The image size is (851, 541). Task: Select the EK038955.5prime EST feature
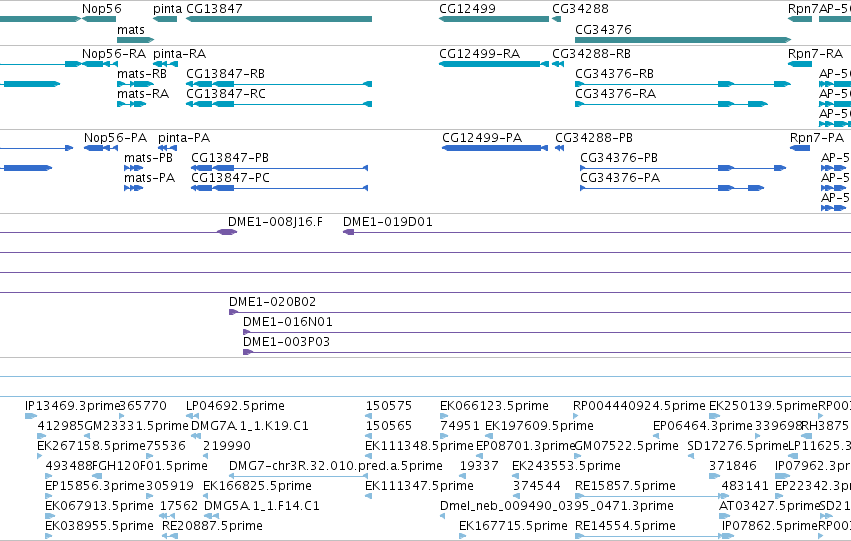(49, 536)
